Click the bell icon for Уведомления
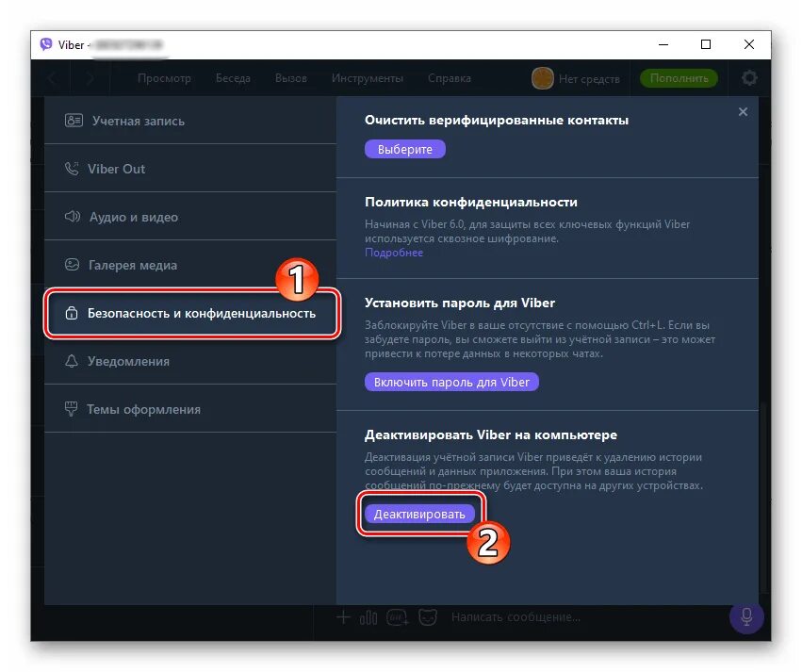The image size is (802, 672). click(x=72, y=361)
